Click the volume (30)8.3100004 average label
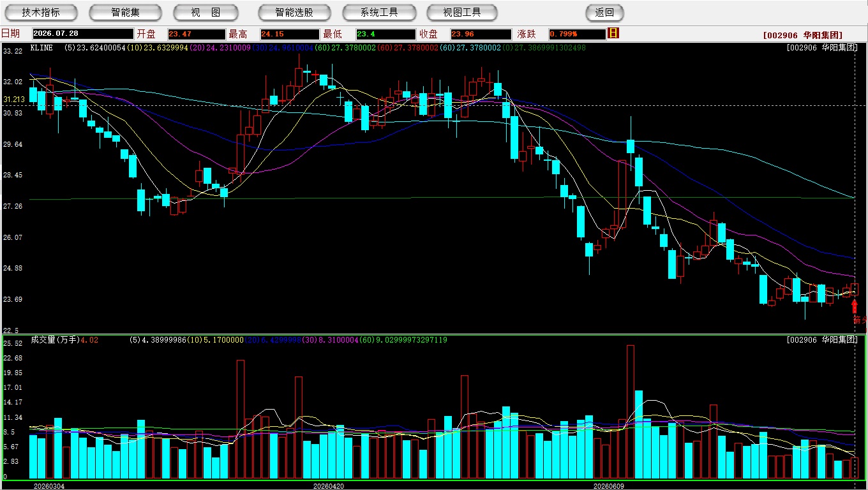The image size is (868, 490). pos(329,340)
